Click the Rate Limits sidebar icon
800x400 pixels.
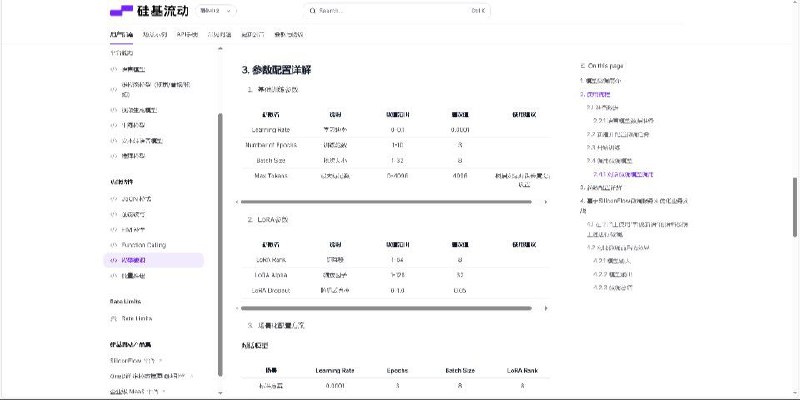pos(114,318)
